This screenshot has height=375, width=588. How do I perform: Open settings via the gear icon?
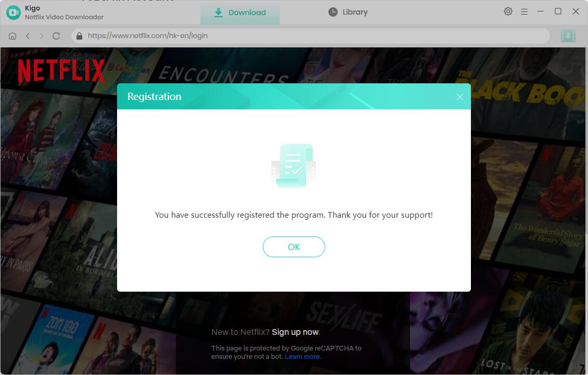click(x=508, y=11)
